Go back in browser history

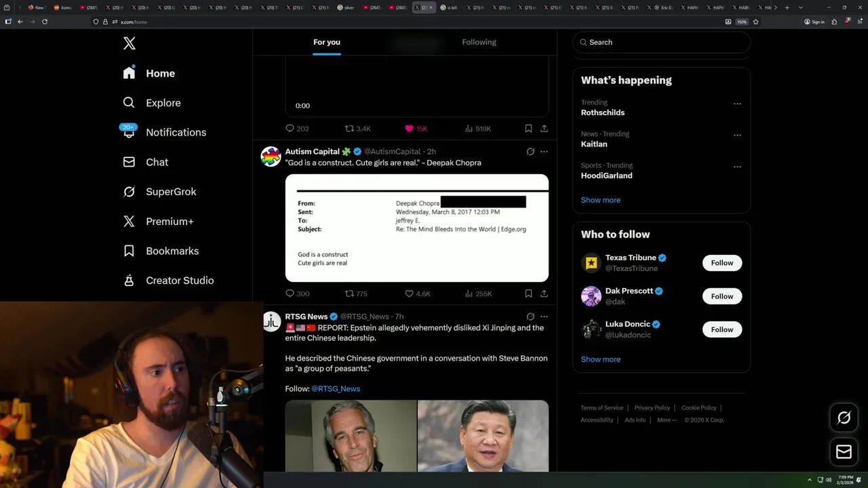(20, 22)
